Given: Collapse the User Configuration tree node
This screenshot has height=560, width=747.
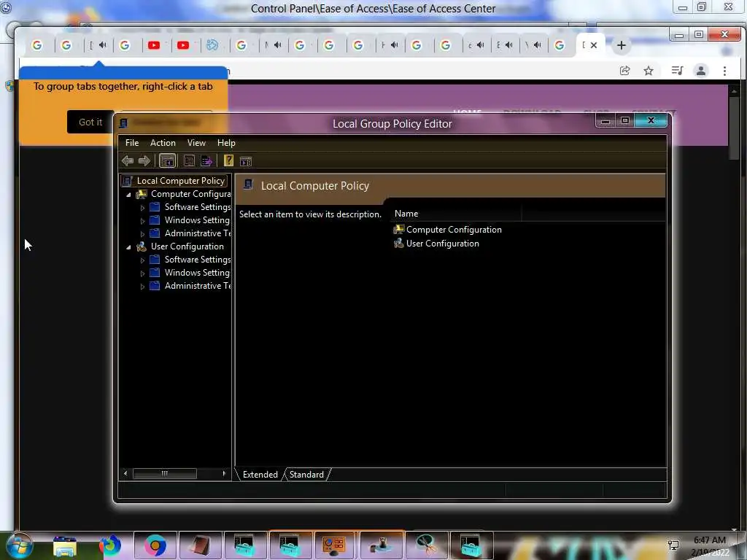Looking at the screenshot, I should [x=128, y=247].
